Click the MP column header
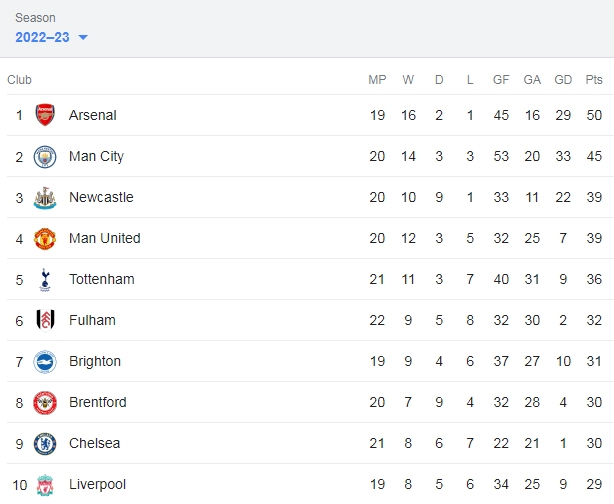This screenshot has height=504, width=614. point(377,79)
